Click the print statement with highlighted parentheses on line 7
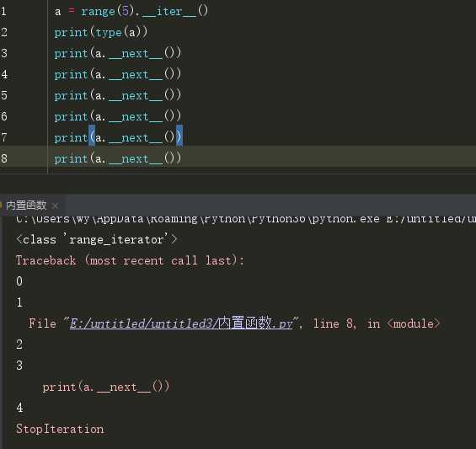476x449 pixels. click(x=119, y=138)
